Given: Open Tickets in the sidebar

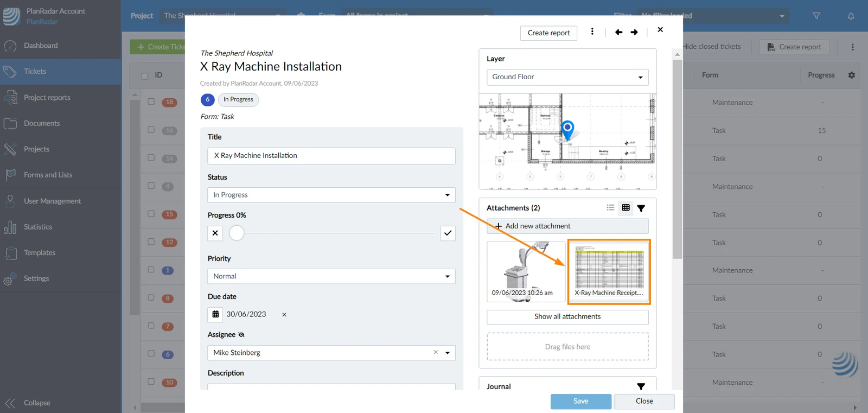Looking at the screenshot, I should [60, 71].
